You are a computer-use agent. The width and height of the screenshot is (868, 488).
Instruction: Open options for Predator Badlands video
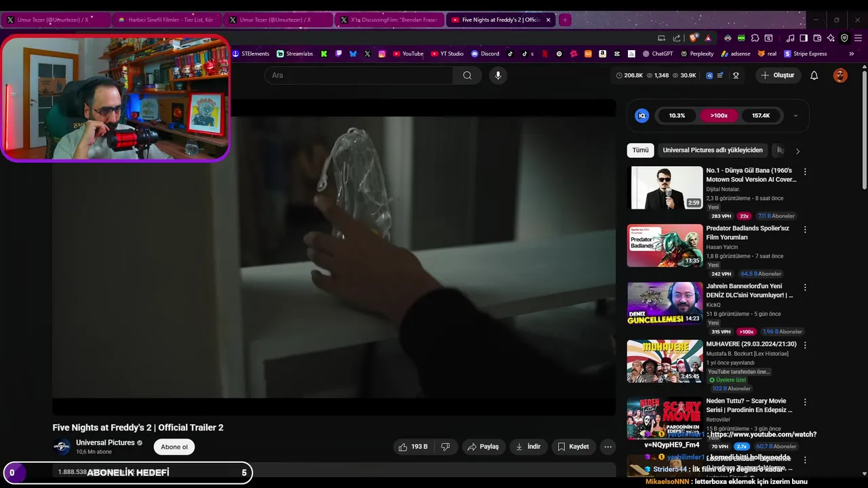805,230
